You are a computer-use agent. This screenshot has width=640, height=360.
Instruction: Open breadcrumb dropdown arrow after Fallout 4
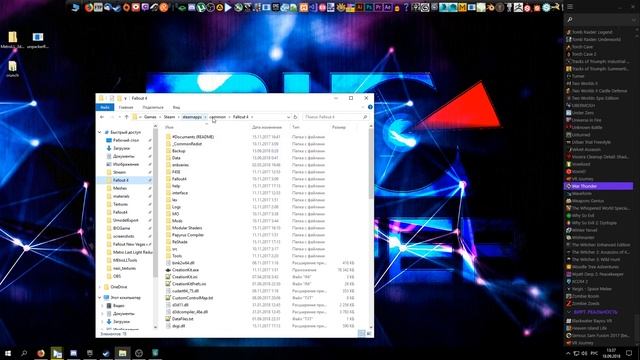[x=252, y=117]
